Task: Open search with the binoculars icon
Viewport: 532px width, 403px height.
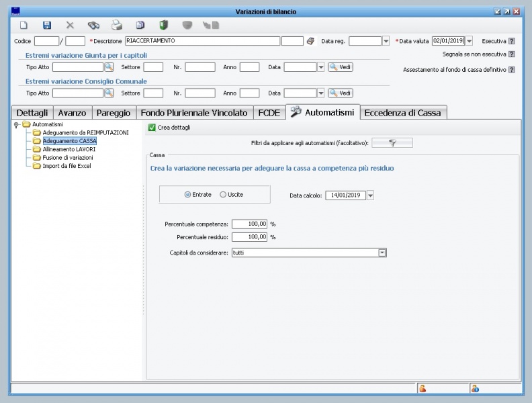Action: tap(93, 26)
